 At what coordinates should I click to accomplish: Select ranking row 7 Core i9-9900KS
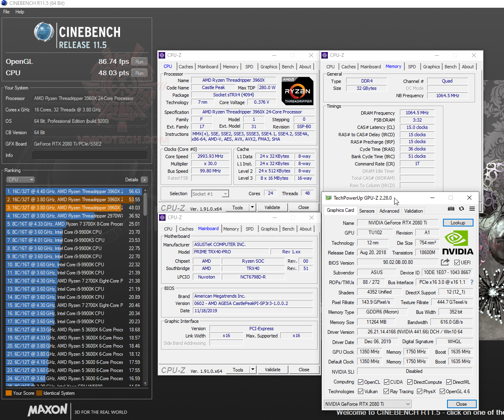pos(74,240)
